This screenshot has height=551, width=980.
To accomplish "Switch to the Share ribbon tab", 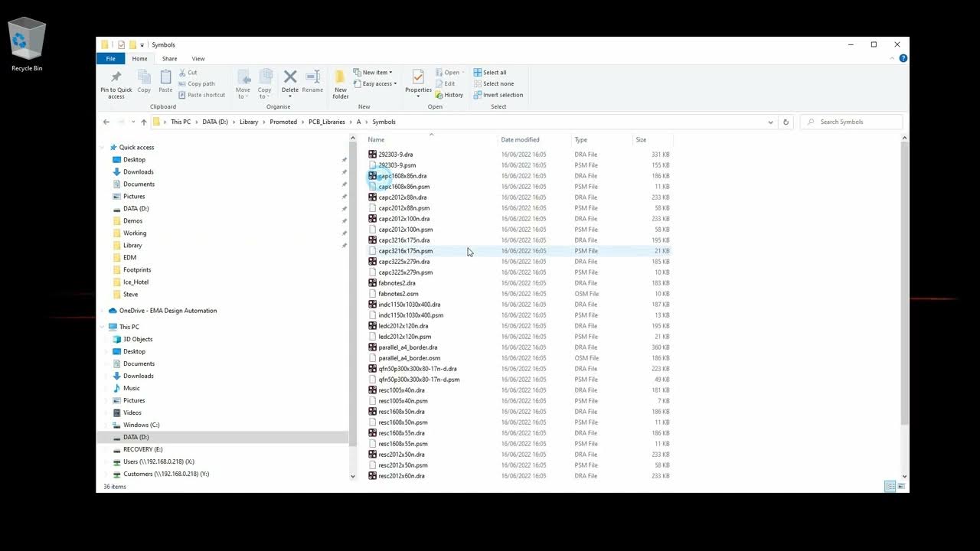I will (x=169, y=59).
